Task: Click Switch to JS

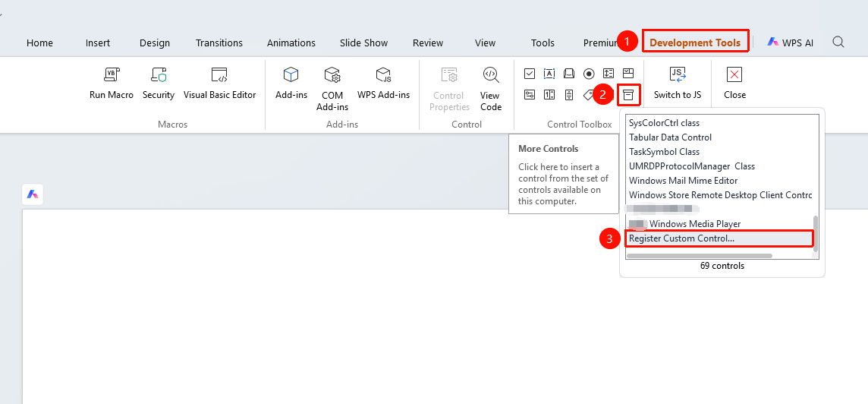Action: tap(678, 83)
